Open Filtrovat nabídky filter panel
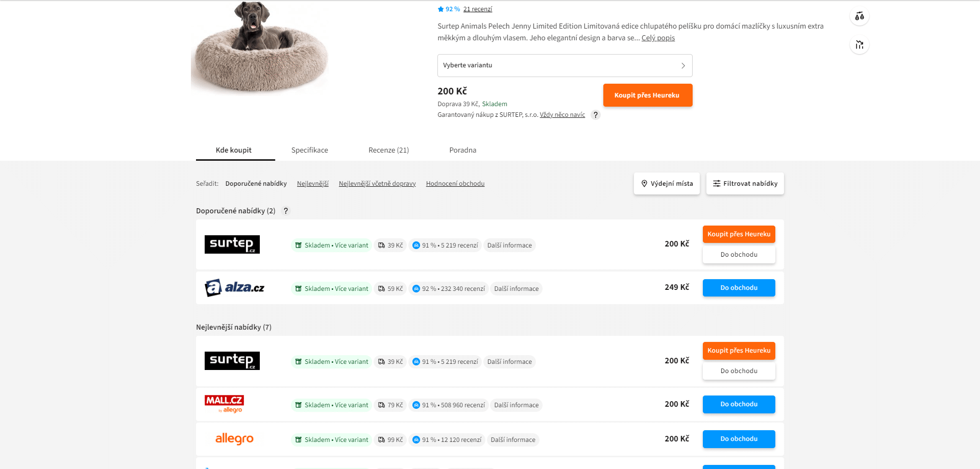980x469 pixels. tap(745, 184)
